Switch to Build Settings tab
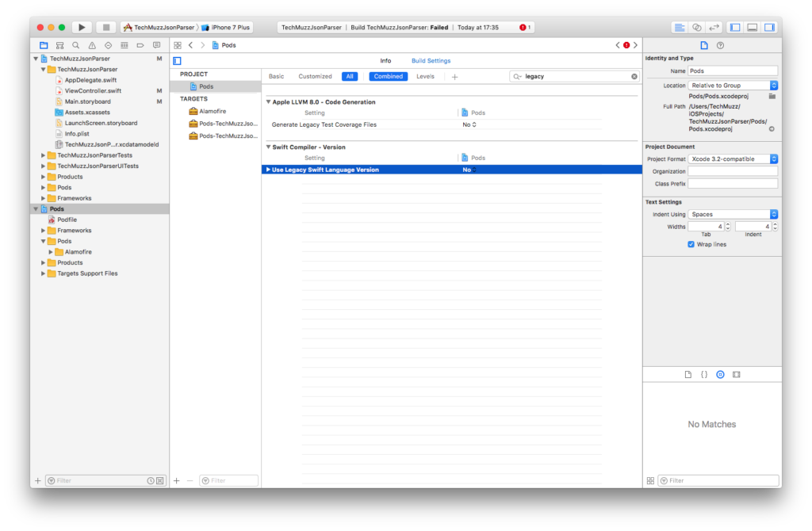The image size is (812, 531). [x=431, y=61]
